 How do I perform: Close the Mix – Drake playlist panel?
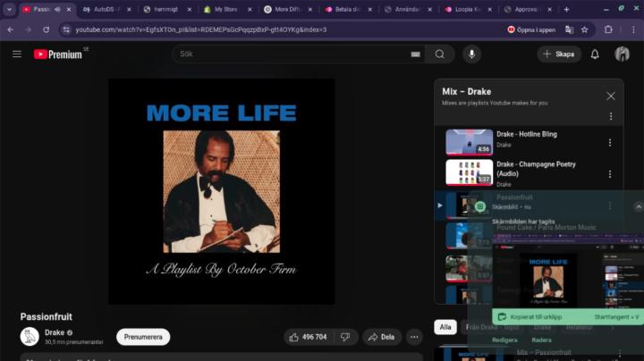(610, 96)
